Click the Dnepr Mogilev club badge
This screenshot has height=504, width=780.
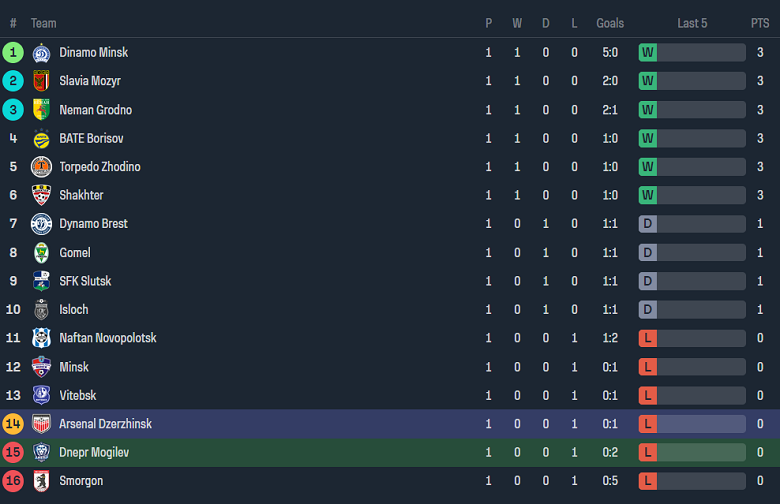pos(41,453)
